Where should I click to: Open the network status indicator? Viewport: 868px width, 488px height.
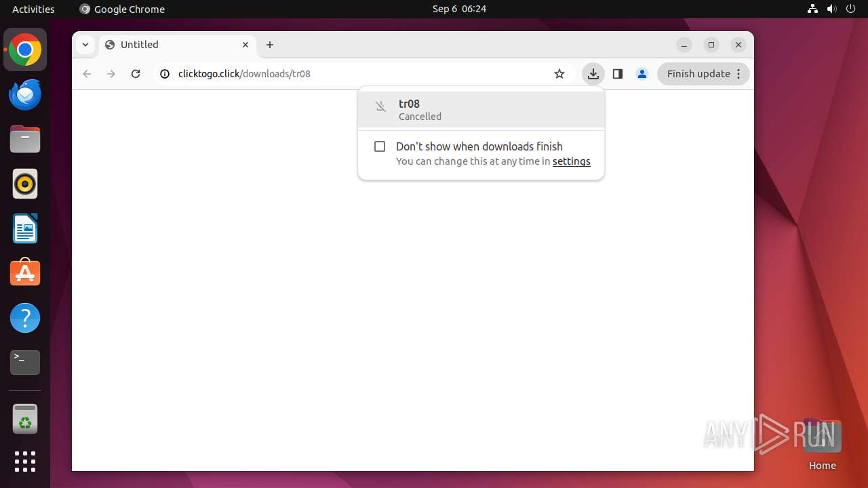point(812,9)
